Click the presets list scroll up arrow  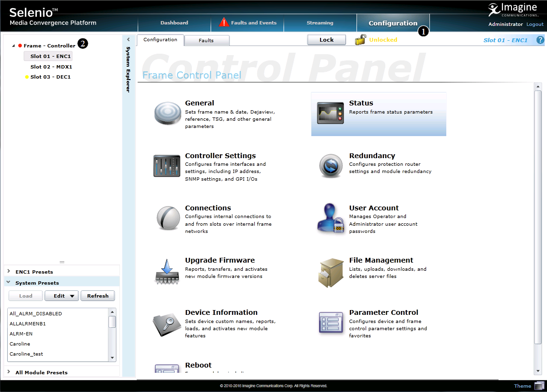(x=112, y=312)
